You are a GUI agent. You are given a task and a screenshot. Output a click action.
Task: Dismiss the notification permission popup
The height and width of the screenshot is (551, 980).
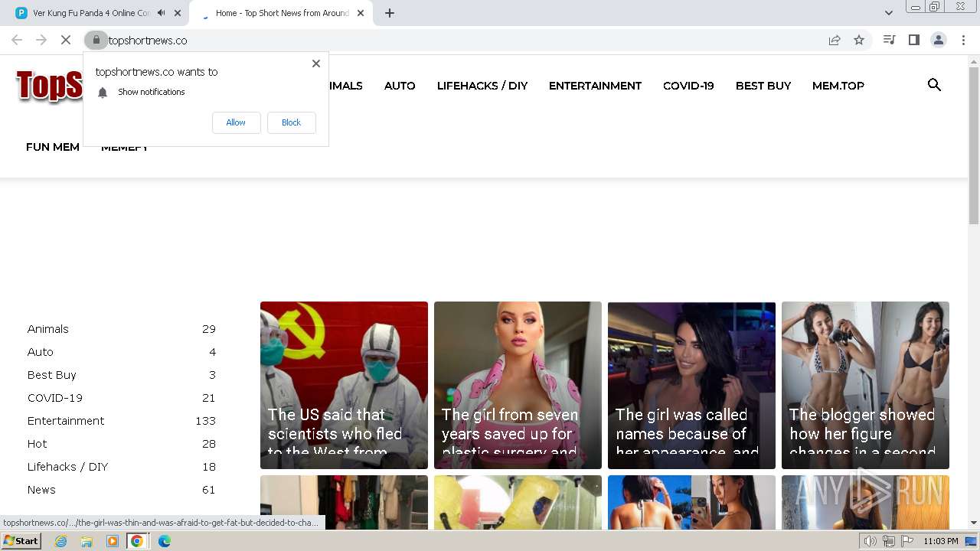(x=316, y=64)
